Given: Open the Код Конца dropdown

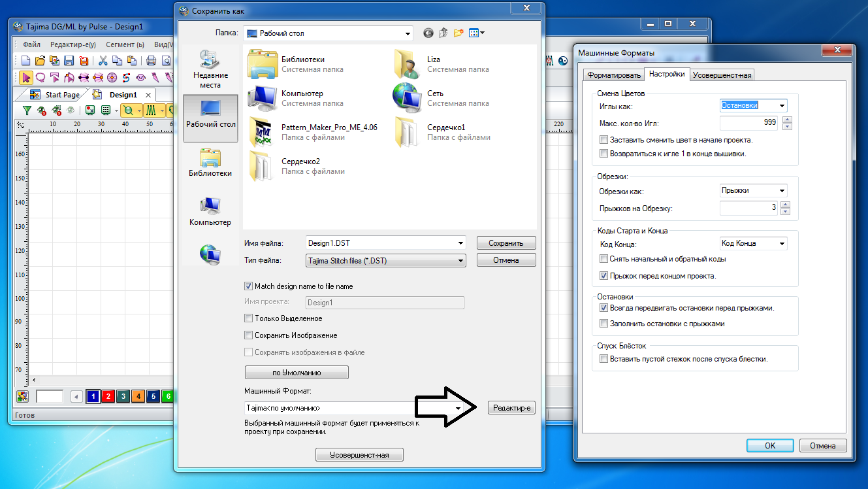Looking at the screenshot, I should tap(782, 243).
